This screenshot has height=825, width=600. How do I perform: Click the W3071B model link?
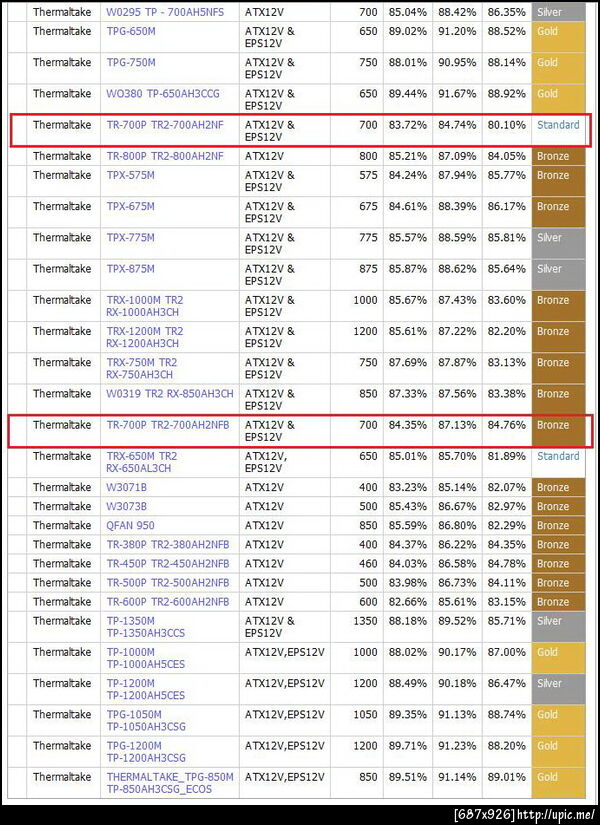pyautogui.click(x=127, y=487)
